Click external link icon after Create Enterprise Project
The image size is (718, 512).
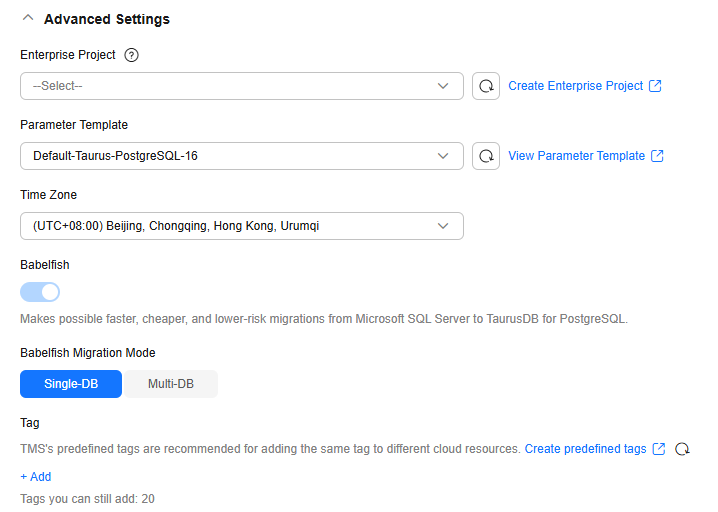656,86
